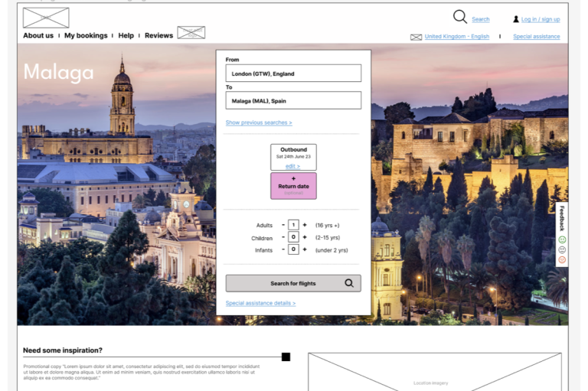The height and width of the screenshot is (391, 588).
Task: Click the black square slider handle under inspiration
Action: coord(286,357)
